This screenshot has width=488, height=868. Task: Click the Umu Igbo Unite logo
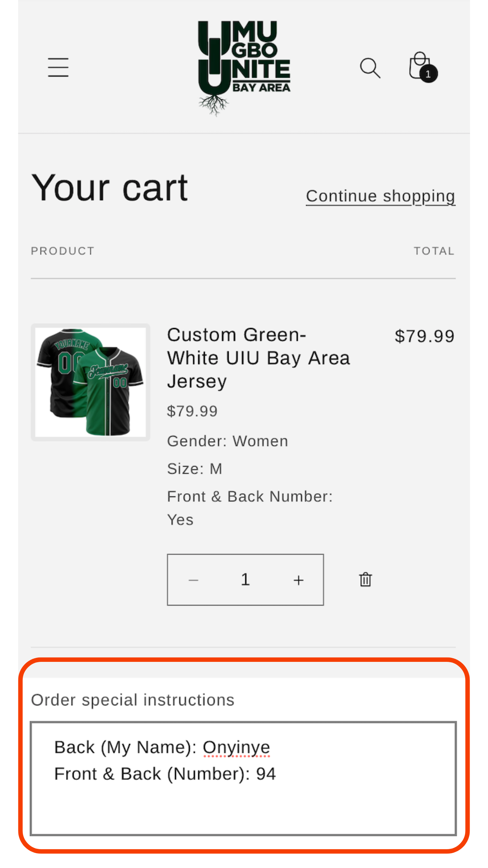(x=244, y=68)
